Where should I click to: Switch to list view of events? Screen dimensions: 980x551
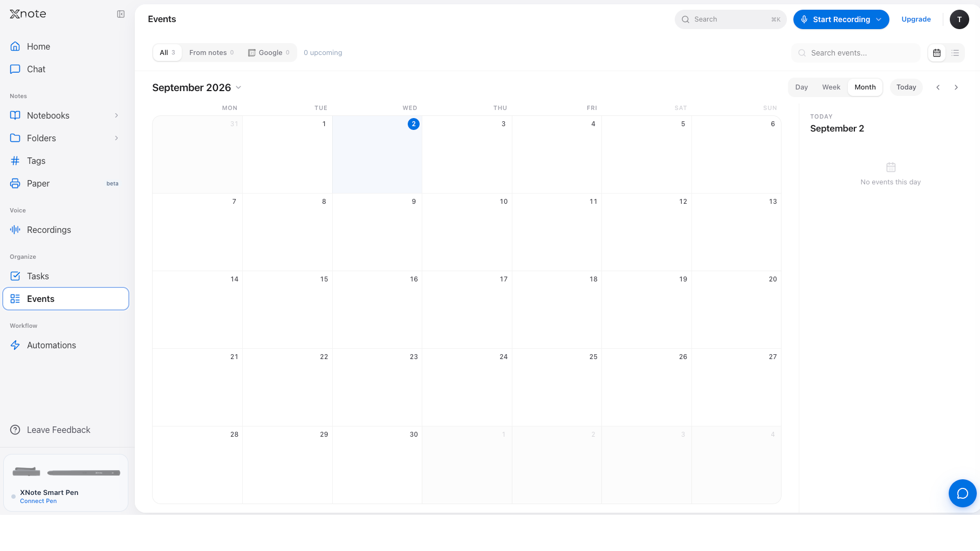coord(955,53)
